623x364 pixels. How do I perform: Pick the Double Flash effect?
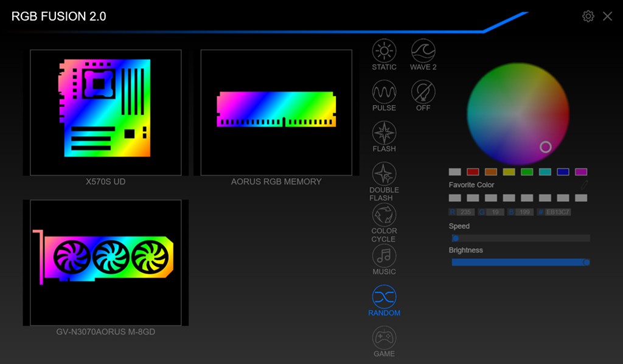[x=384, y=174]
